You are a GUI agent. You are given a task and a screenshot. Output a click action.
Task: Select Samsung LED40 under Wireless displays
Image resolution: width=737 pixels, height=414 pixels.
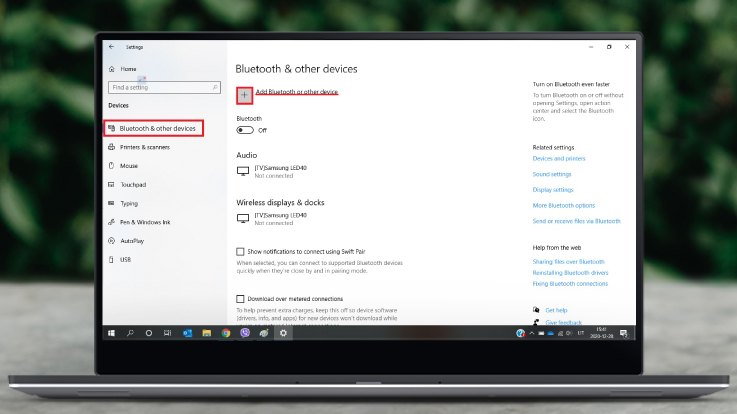pyautogui.click(x=280, y=218)
